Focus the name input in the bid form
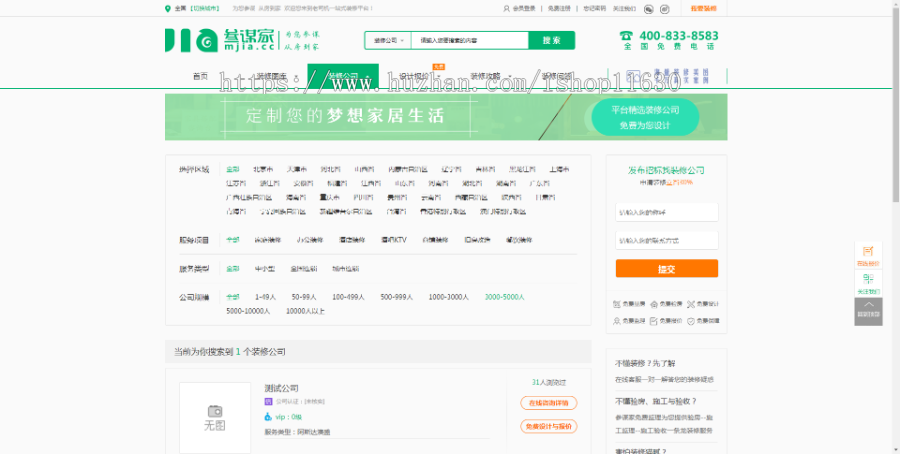Screen dimensions: 900x454 pyautogui.click(x=666, y=212)
